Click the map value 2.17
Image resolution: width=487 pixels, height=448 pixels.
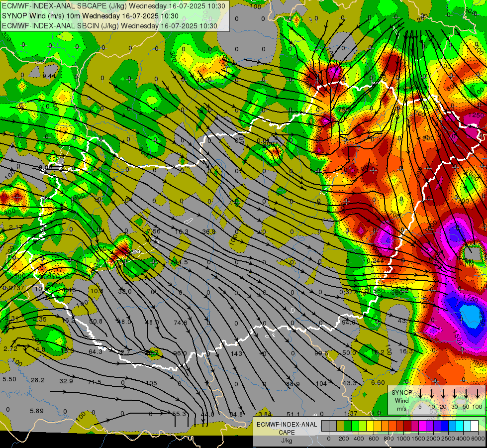point(16,227)
